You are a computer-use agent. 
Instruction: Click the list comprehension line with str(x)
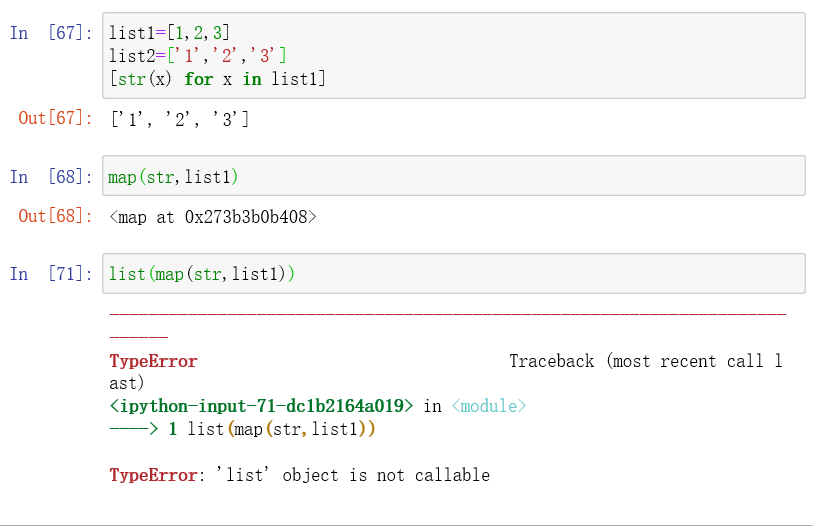pos(217,79)
